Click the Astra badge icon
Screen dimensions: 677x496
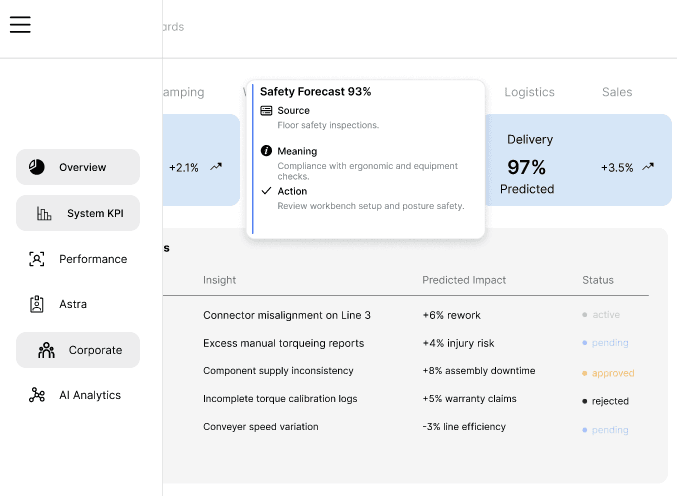tap(37, 304)
